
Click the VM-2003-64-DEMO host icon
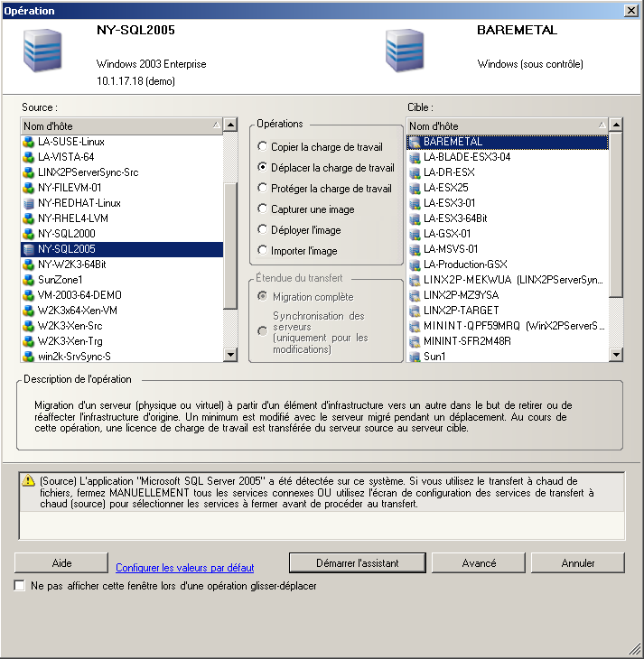click(x=28, y=295)
